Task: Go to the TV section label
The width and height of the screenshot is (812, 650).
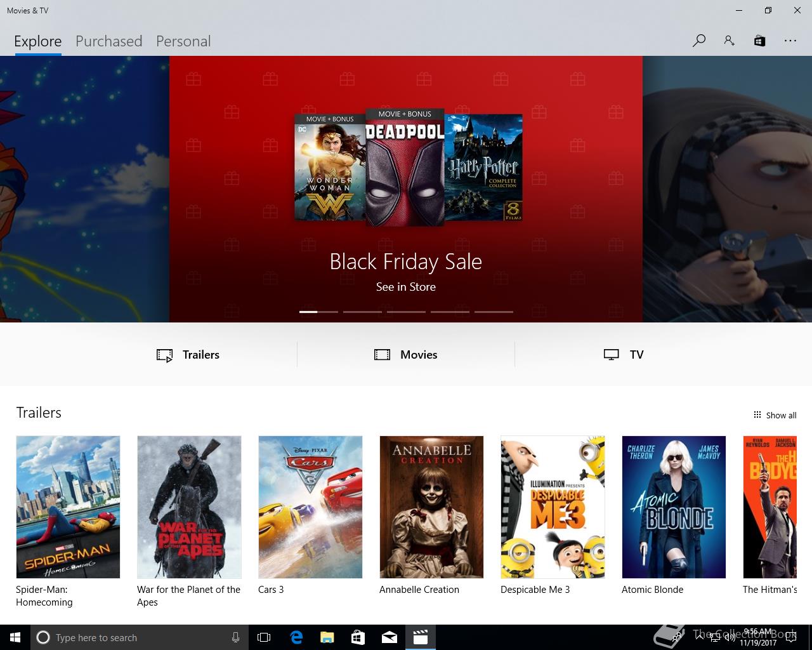Action: click(637, 355)
